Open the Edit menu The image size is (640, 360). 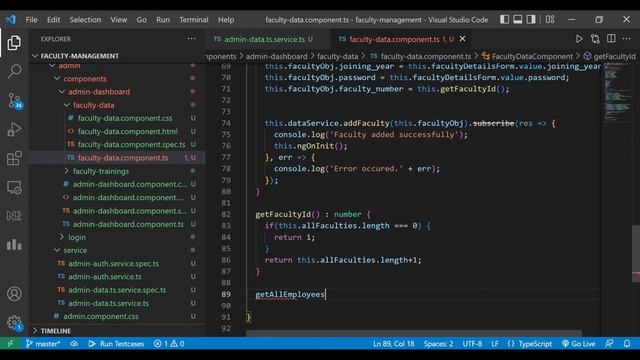pos(53,20)
